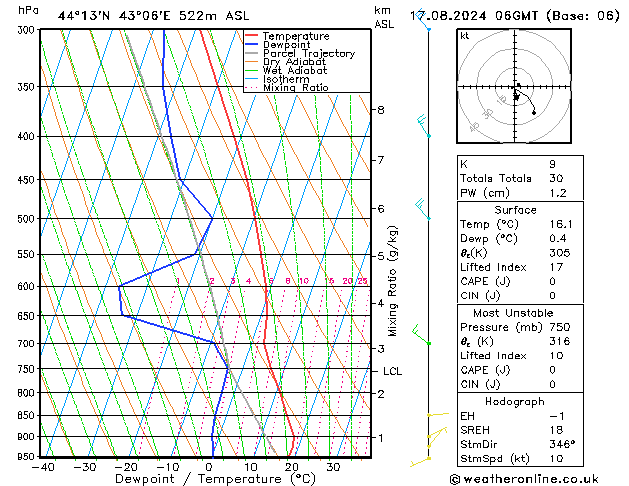Click the gray Parcel Trajectory legend swatch
The image size is (629, 486).
[252, 53]
